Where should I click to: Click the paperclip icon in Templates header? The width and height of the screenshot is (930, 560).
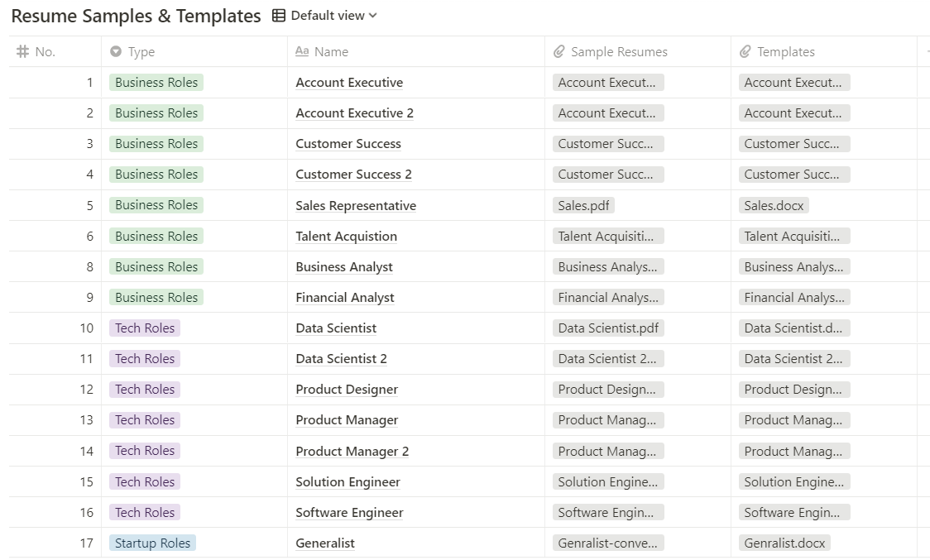click(744, 51)
